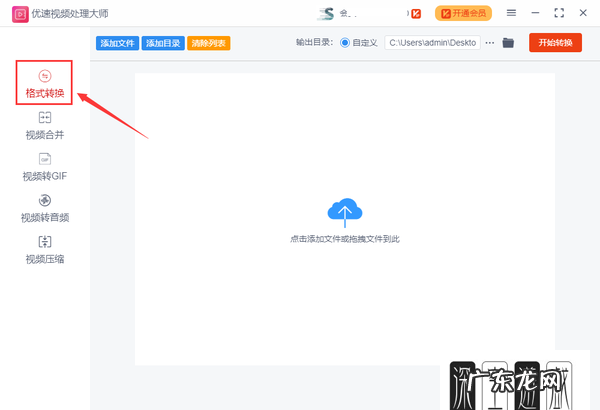Click the 输出目录 label
600x410 pixels.
pos(315,42)
